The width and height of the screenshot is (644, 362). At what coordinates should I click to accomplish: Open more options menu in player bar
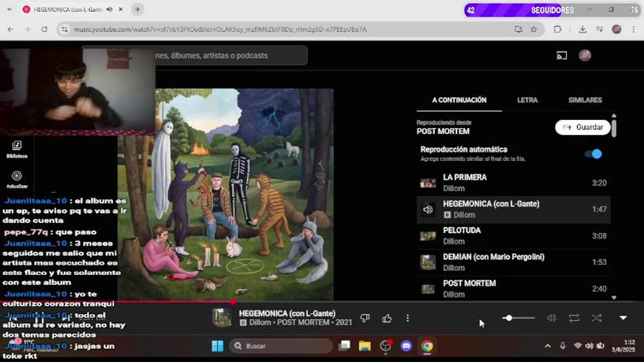[x=408, y=318]
